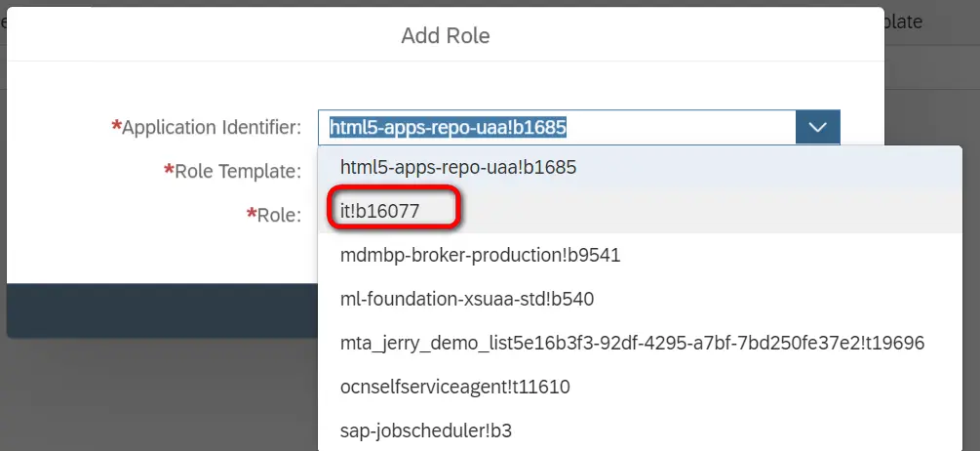Select ml-foundation-xsuaa-std!b540 application identifier

[467, 299]
